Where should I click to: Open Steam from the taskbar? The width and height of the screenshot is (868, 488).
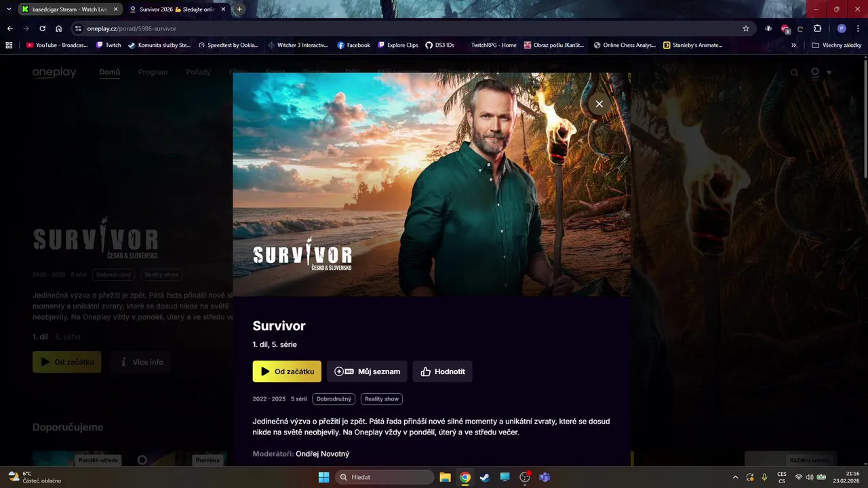484,477
